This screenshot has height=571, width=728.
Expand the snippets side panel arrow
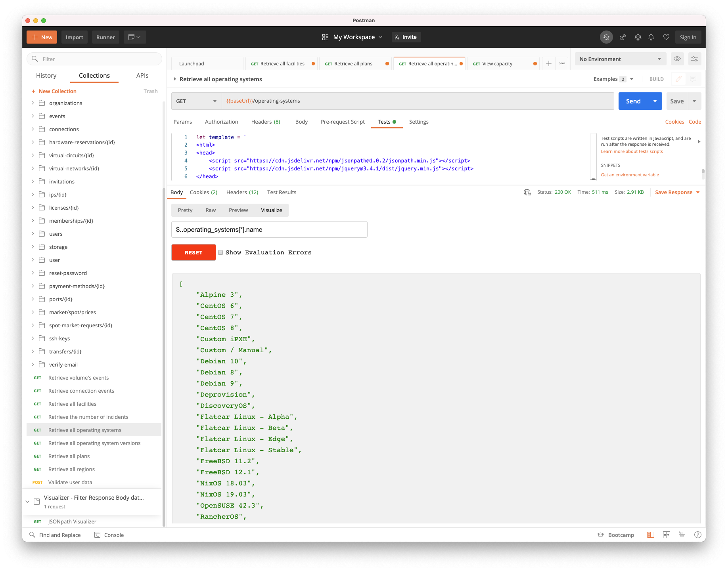point(699,141)
